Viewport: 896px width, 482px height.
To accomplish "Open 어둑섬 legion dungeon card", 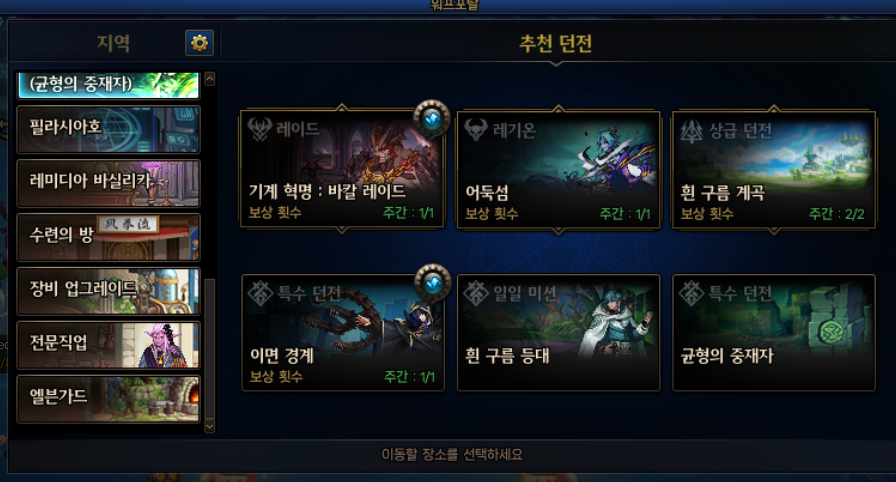I will pos(559,170).
